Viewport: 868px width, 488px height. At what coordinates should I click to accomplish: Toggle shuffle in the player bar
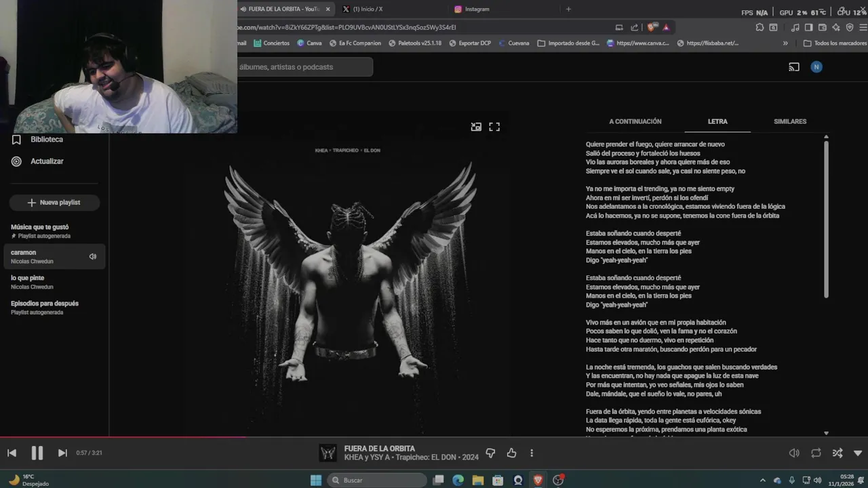837,453
